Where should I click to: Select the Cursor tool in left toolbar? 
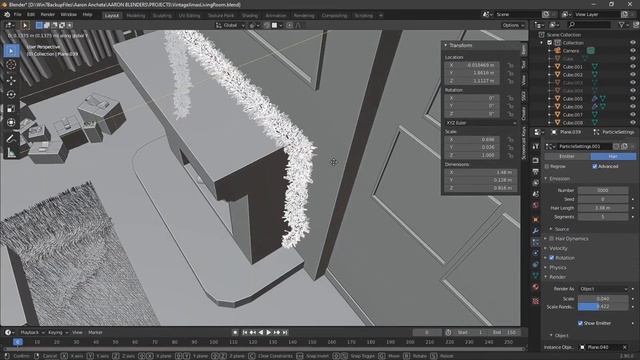tap(11, 64)
